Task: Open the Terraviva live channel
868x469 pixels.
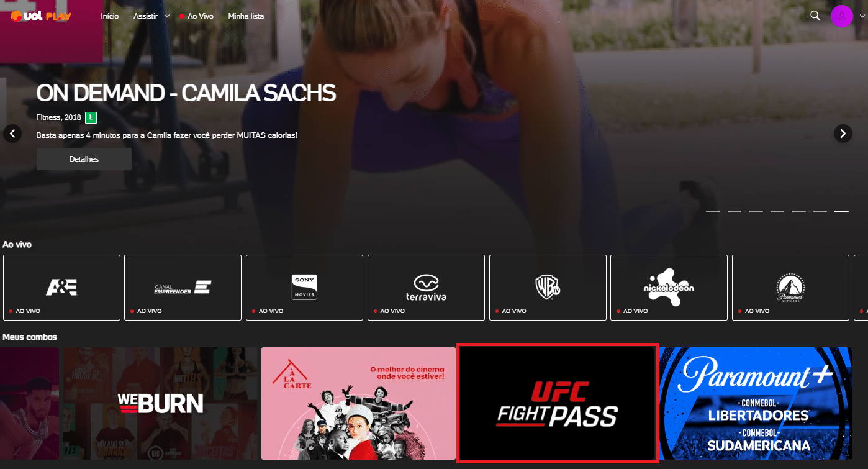Action: coord(426,288)
